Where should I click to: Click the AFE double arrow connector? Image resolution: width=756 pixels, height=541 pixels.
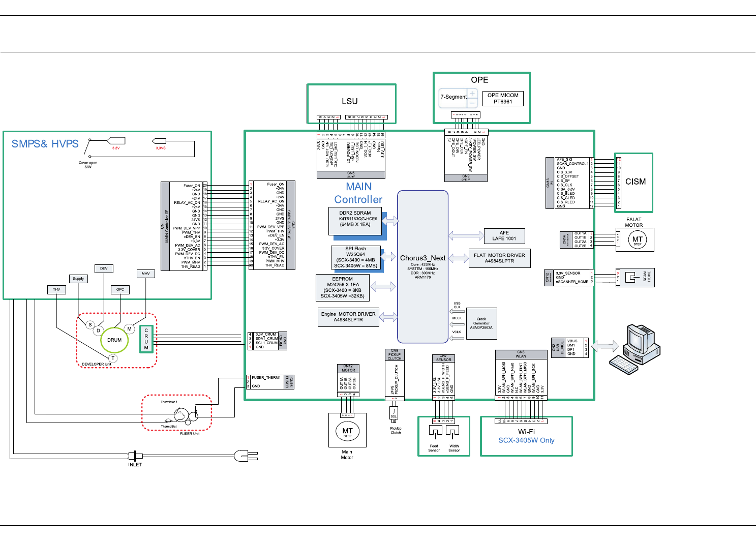pos(466,235)
